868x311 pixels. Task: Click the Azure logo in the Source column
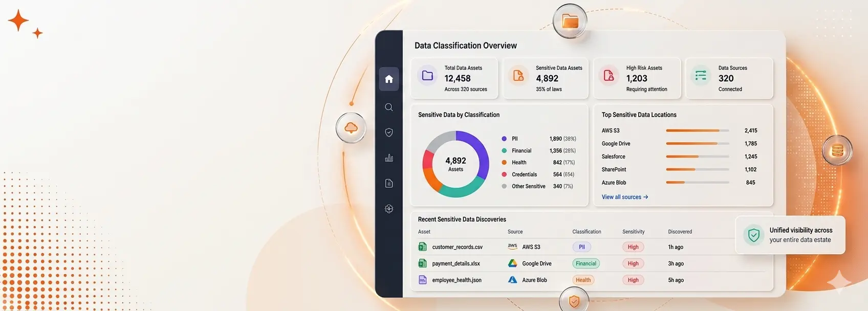coord(512,280)
